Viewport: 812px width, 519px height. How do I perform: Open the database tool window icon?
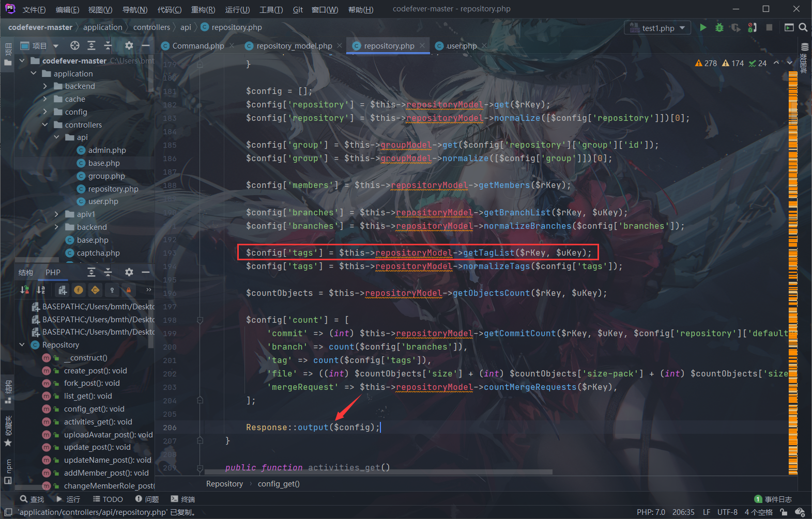pos(804,46)
